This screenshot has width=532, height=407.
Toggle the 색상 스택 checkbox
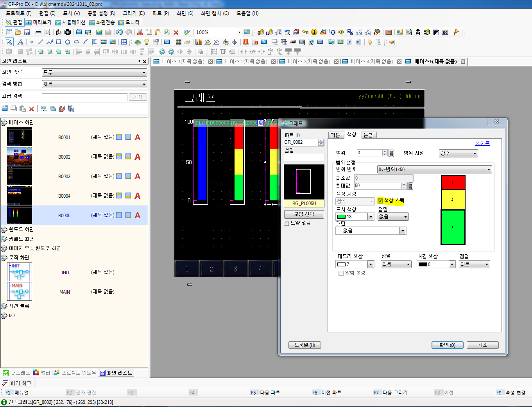coord(380,201)
